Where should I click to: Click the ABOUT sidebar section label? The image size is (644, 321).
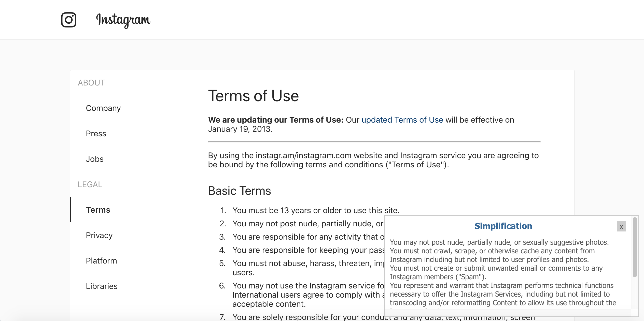[x=91, y=83]
